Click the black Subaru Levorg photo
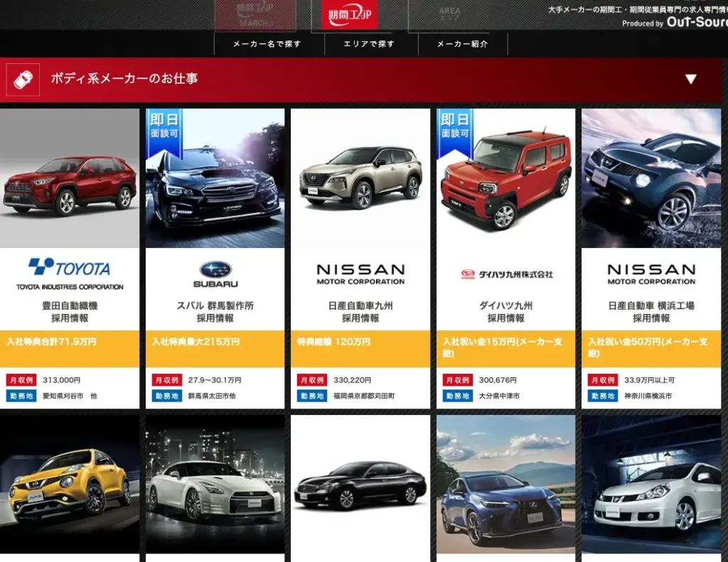This screenshot has width=728, height=562. [x=215, y=178]
